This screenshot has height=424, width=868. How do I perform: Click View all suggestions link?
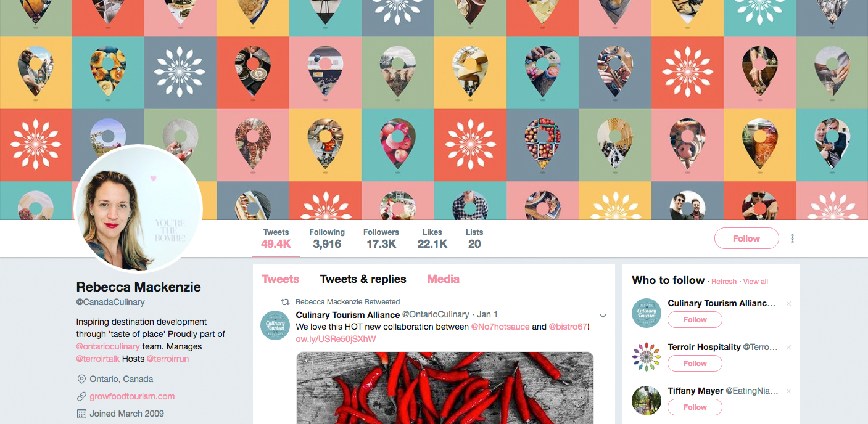click(x=755, y=282)
